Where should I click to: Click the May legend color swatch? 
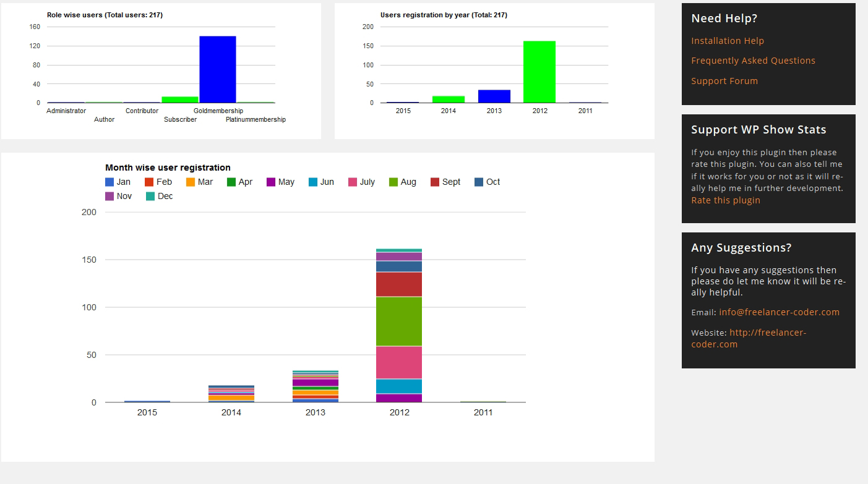(271, 182)
